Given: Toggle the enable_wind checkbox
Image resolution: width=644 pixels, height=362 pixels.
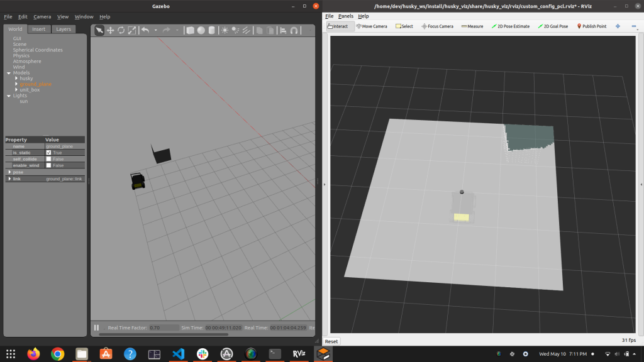Looking at the screenshot, I should 49,165.
